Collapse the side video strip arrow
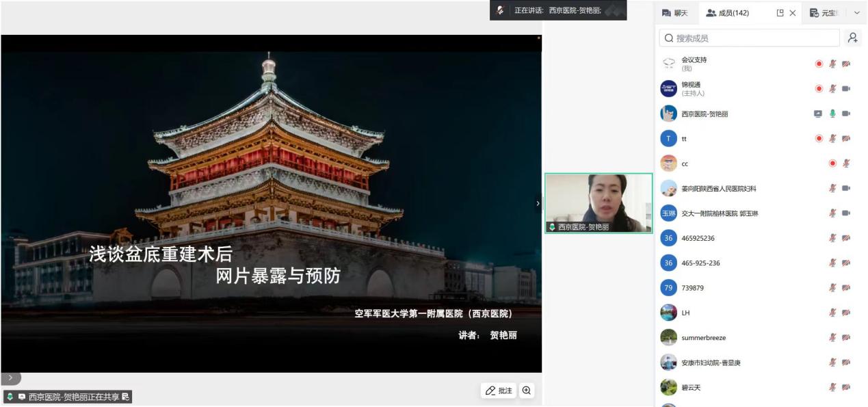The width and height of the screenshot is (868, 407). coord(538,203)
